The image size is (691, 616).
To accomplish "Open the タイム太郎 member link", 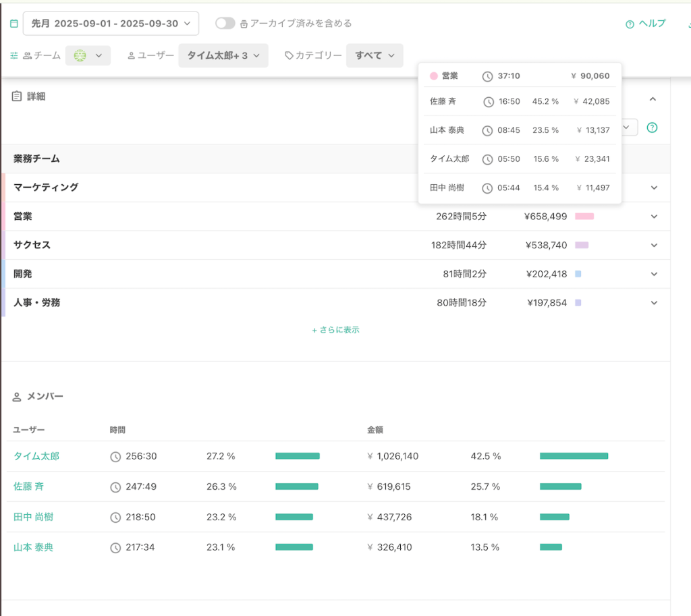I will 36,456.
